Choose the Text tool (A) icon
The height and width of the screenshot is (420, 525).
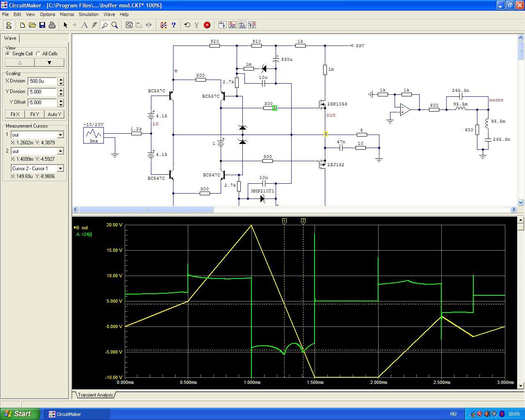coord(84,25)
